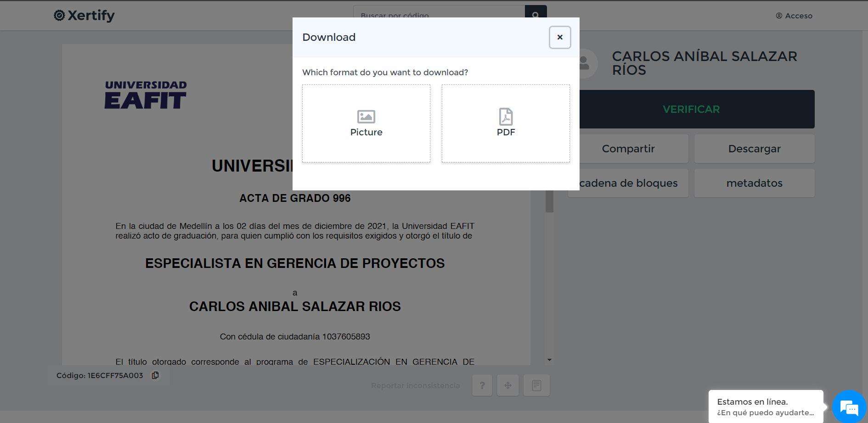The height and width of the screenshot is (423, 868).
Task: Click the text ESPECIALISTA EN GERENCIA DE PROYECTOS
Action: pyautogui.click(x=295, y=263)
